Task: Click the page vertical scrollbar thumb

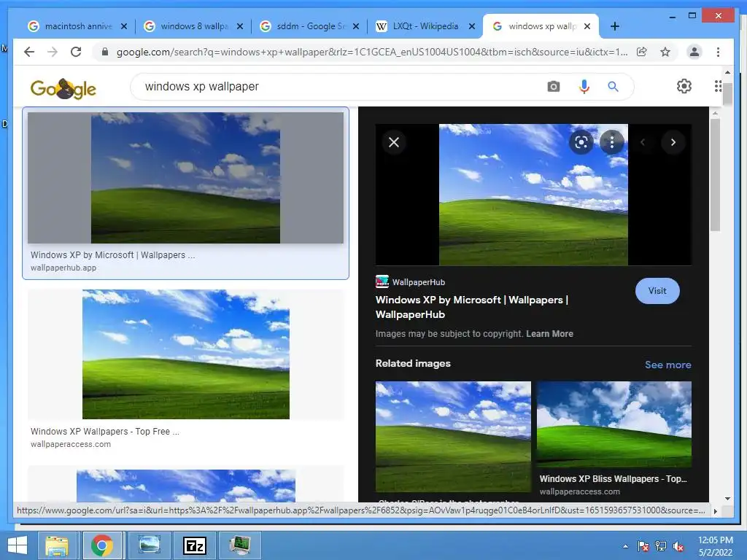Action: 727,94
